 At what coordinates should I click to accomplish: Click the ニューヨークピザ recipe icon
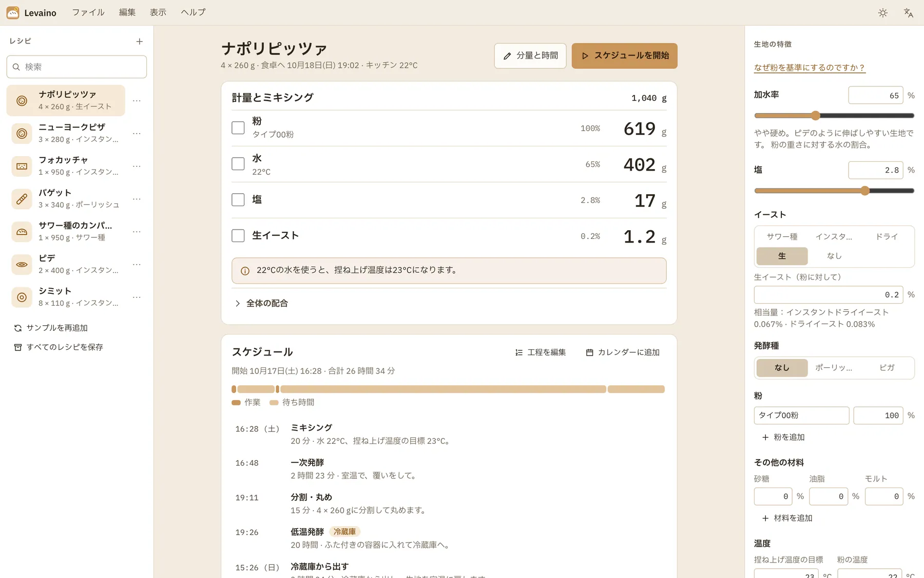(22, 134)
